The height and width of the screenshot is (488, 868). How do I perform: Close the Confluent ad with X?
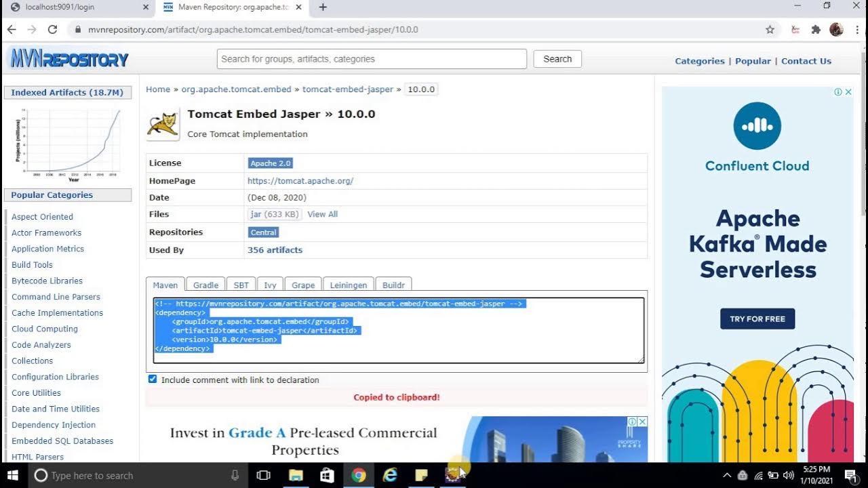tap(848, 92)
